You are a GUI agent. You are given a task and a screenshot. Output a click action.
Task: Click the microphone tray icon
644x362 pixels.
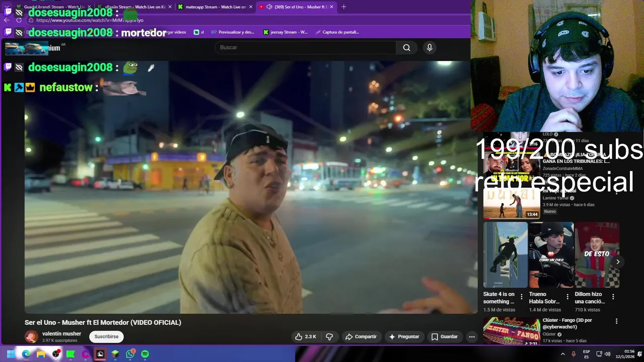(x=574, y=354)
